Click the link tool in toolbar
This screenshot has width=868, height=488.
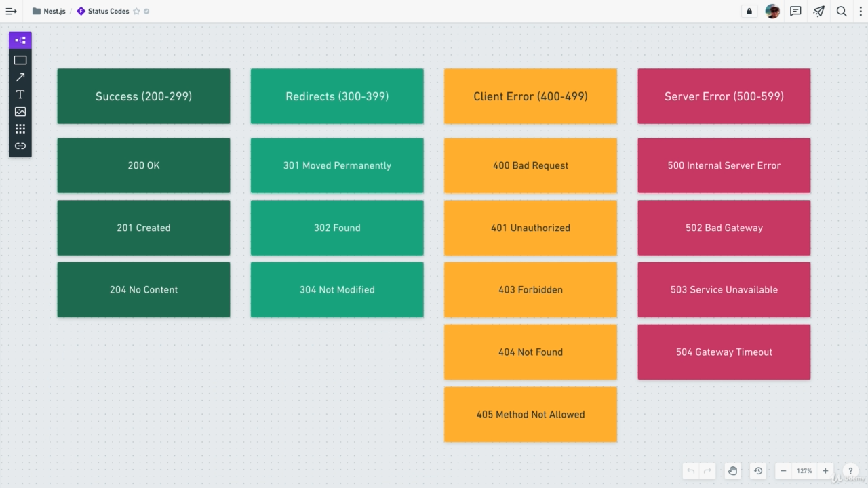click(20, 146)
